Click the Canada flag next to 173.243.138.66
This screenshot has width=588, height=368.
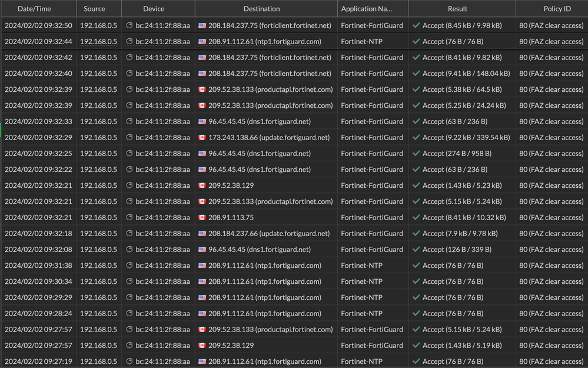pos(202,138)
